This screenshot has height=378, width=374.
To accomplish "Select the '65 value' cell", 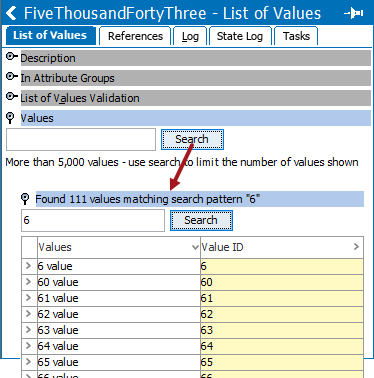I will click(119, 362).
